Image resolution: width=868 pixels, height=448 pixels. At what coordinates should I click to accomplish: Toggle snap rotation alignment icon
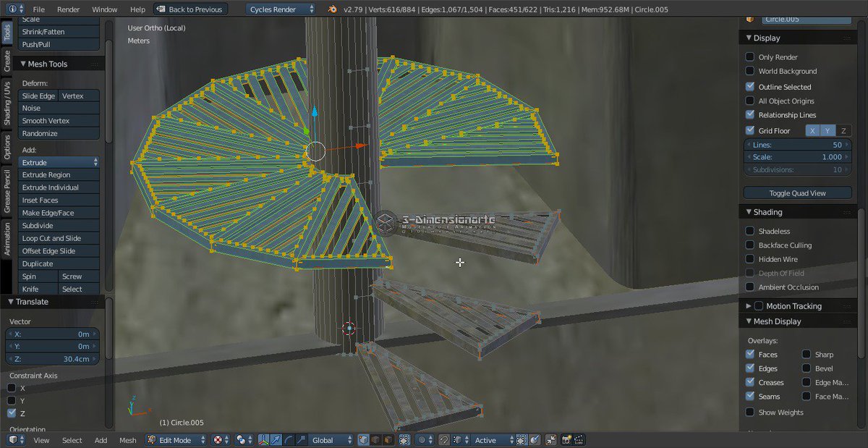[x=522, y=440]
